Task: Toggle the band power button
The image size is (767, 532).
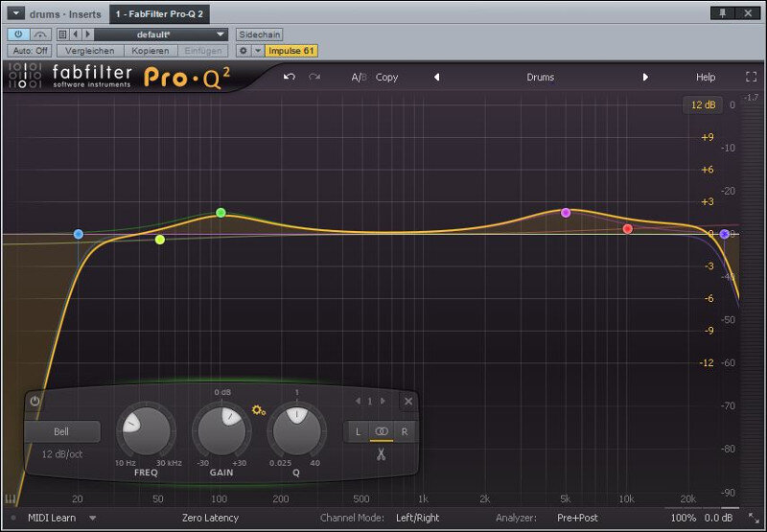Action: tap(35, 401)
